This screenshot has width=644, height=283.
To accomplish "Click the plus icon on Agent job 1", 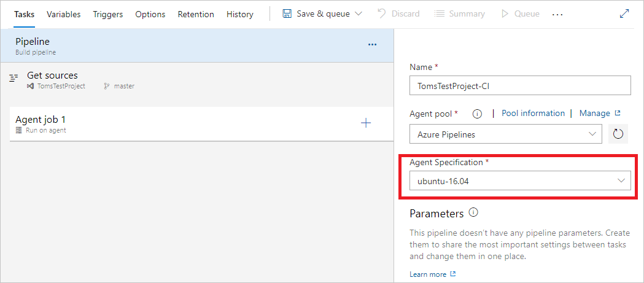I will (366, 123).
